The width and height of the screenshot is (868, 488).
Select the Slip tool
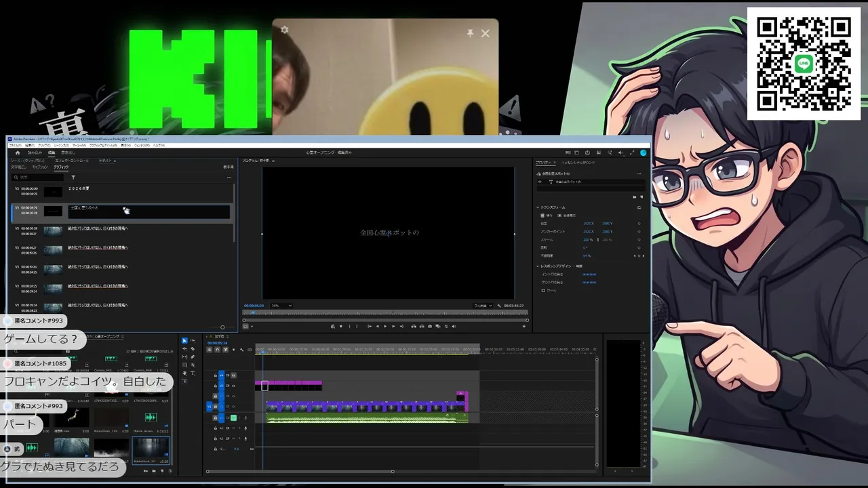pos(184,357)
